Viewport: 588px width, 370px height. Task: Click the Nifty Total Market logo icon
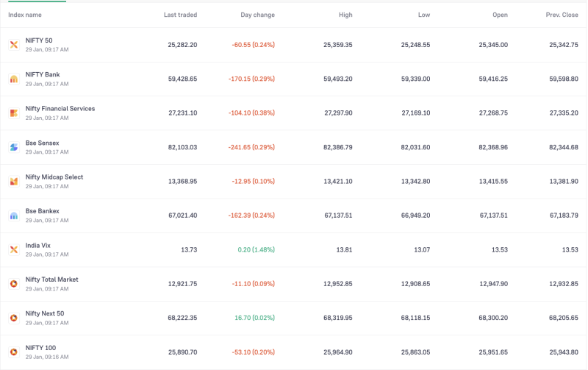point(13,284)
